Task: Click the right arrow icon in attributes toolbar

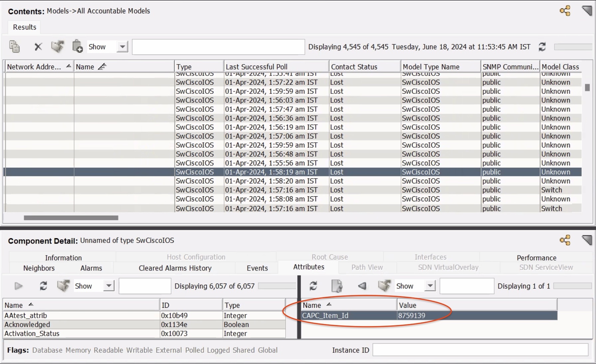Action: pos(19,286)
